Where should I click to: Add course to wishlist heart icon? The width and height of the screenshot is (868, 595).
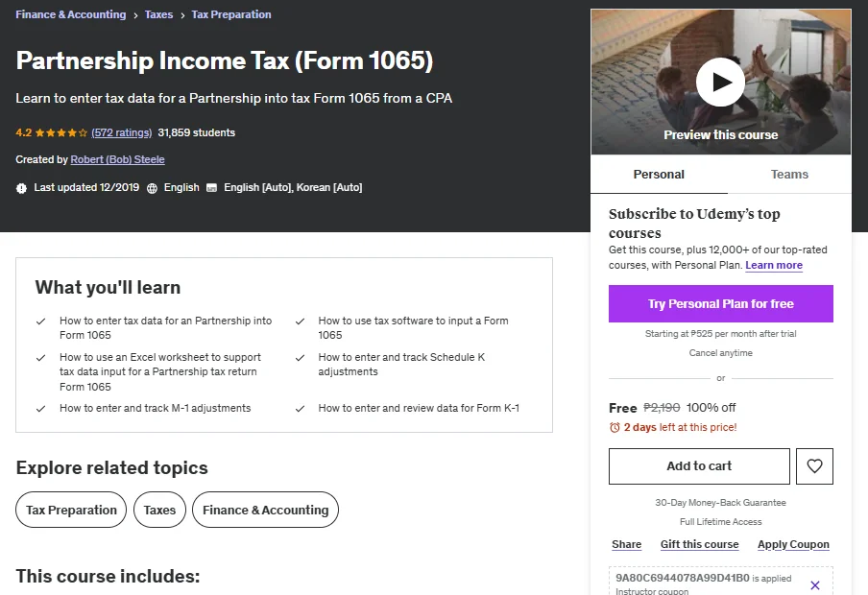[814, 466]
